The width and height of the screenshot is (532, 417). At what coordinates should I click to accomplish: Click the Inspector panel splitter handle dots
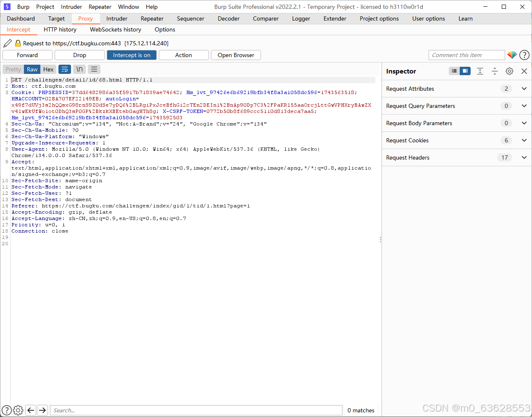(x=380, y=239)
